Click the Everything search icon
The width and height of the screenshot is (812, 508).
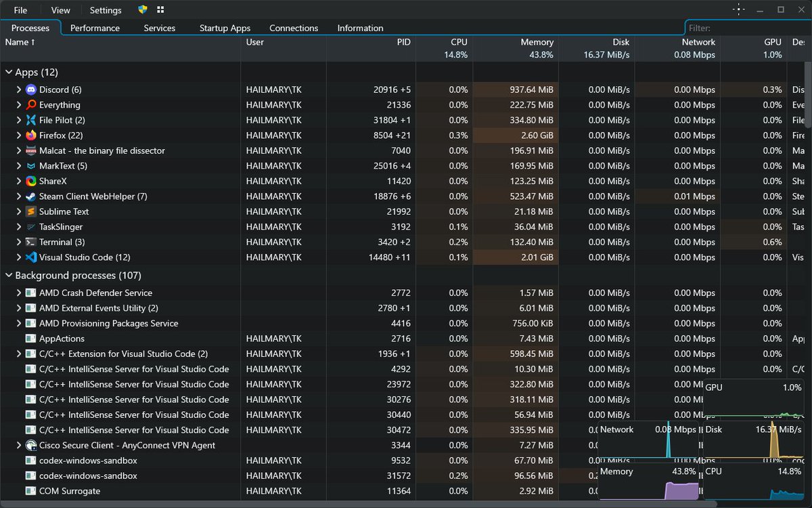pyautogui.click(x=30, y=105)
